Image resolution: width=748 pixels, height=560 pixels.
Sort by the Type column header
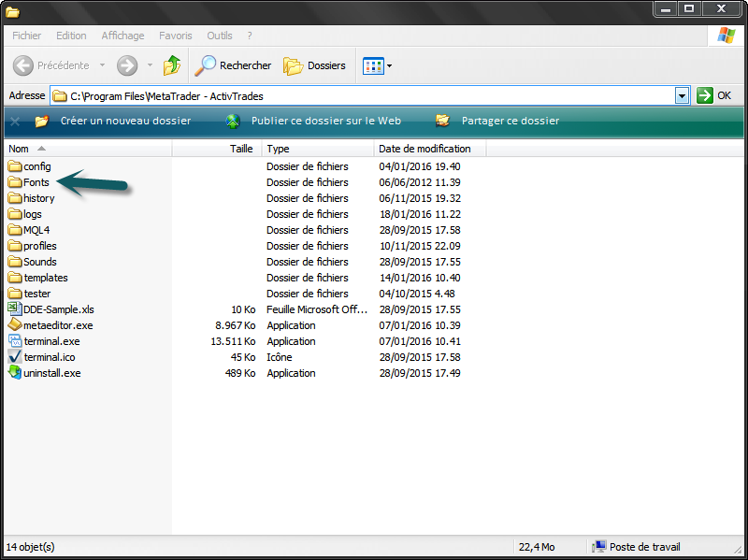(318, 149)
